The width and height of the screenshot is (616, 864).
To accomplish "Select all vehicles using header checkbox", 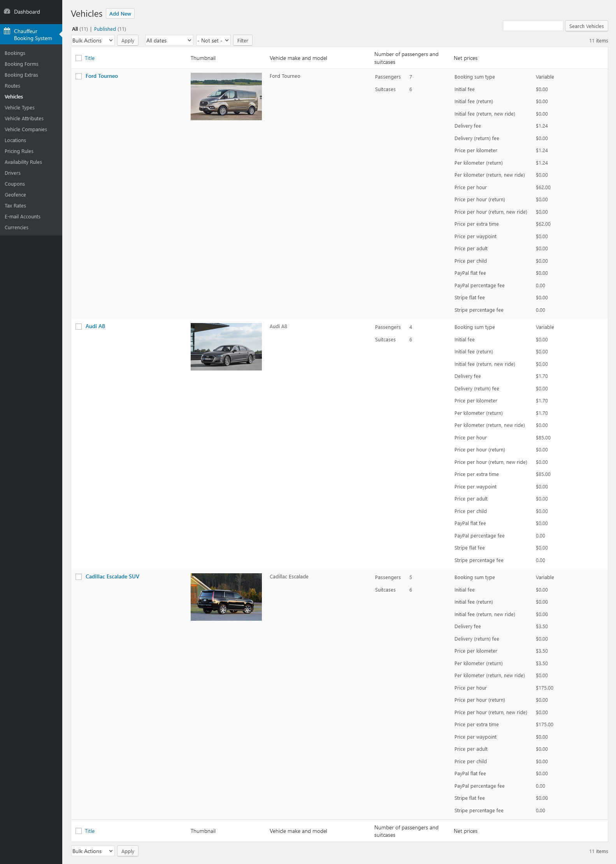I will (79, 58).
